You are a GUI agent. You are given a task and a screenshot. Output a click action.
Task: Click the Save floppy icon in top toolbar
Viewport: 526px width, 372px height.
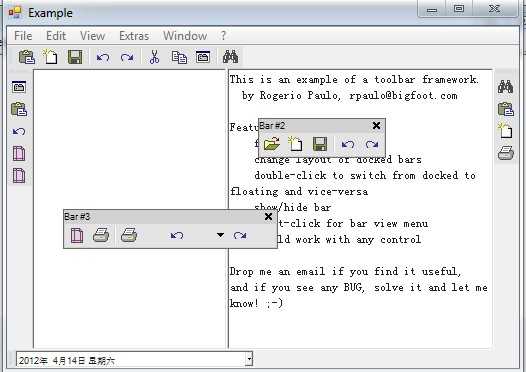pos(75,57)
